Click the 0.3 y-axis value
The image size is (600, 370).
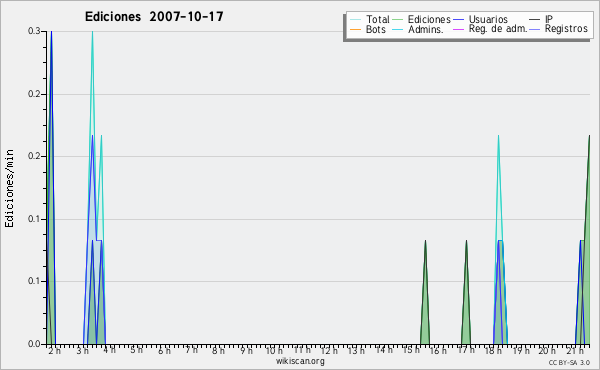[34, 31]
